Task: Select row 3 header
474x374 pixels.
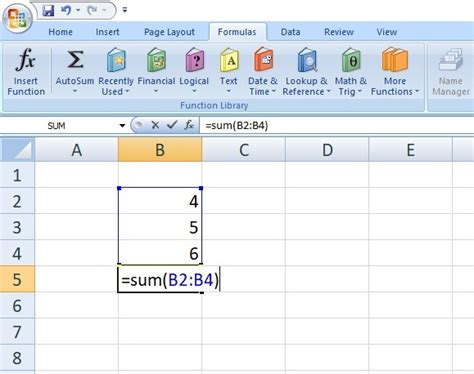Action: [x=17, y=227]
